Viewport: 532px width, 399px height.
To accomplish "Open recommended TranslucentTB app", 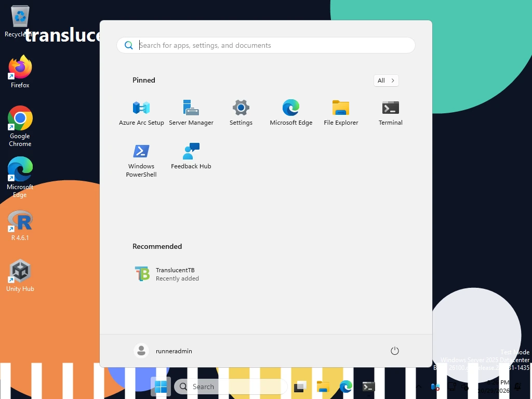I will tap(167, 274).
